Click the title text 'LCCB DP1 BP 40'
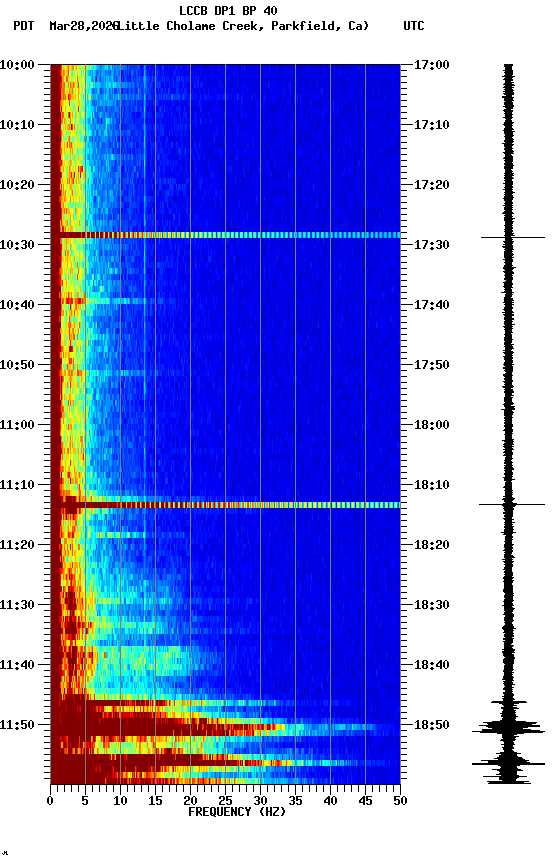Viewport: 552px width, 864px height. coord(228,10)
